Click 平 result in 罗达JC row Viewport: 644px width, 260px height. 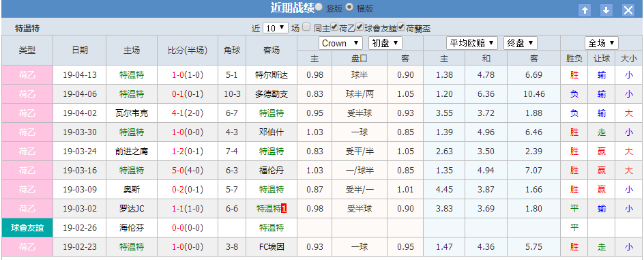(574, 209)
